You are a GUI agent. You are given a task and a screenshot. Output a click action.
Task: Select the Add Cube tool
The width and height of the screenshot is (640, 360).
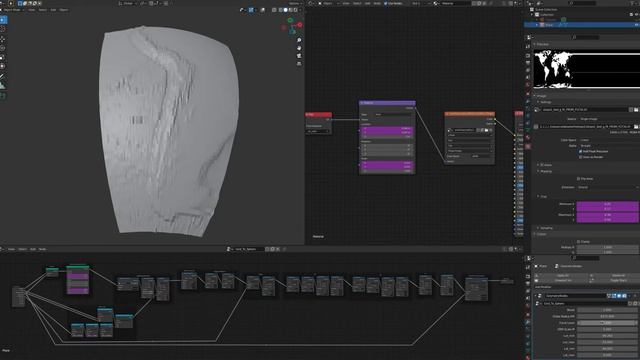[x=2, y=96]
